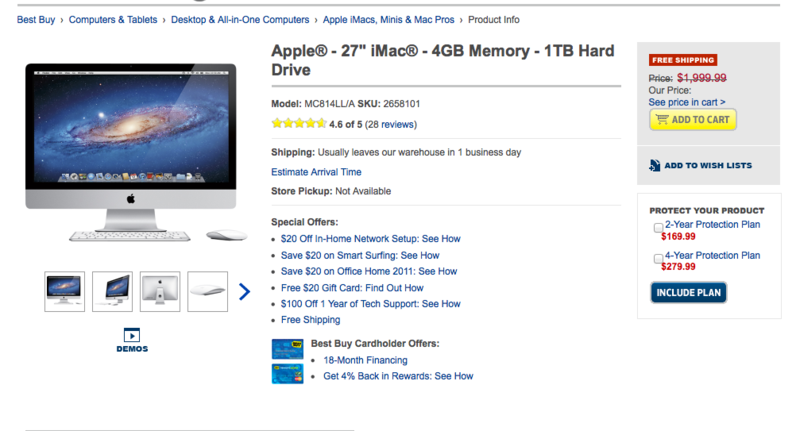Click the Include Plan button
Viewport: 800px width, 431px height.
point(688,293)
